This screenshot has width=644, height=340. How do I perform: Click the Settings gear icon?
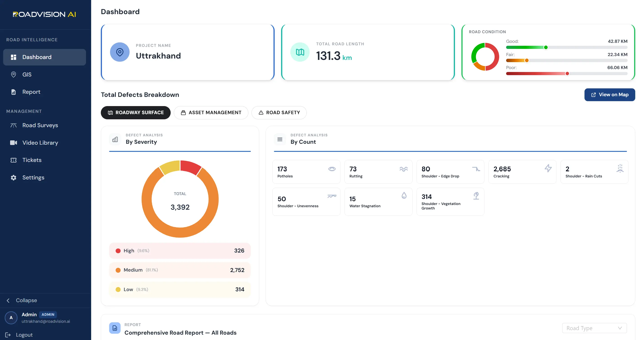13,177
